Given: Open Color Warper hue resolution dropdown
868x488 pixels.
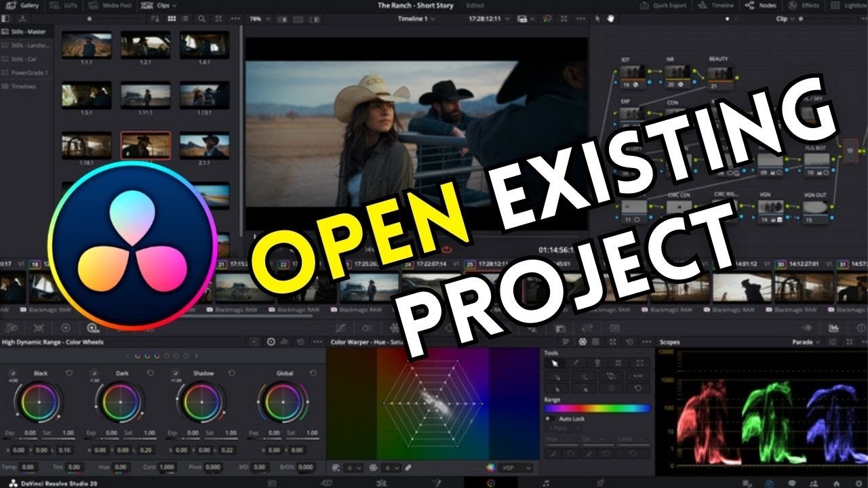Looking at the screenshot, I should (x=354, y=468).
